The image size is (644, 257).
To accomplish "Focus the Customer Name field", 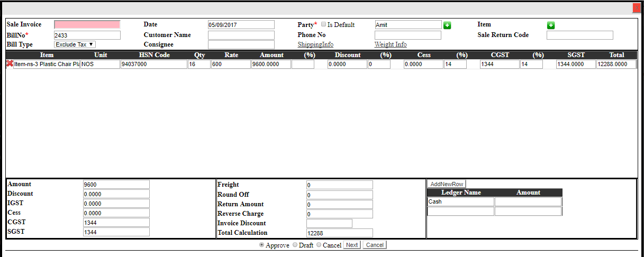I will click(x=241, y=35).
